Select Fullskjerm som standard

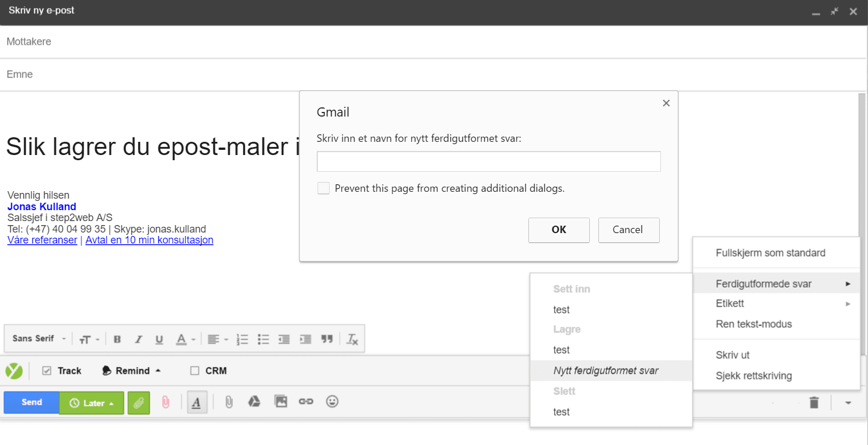coord(776,253)
